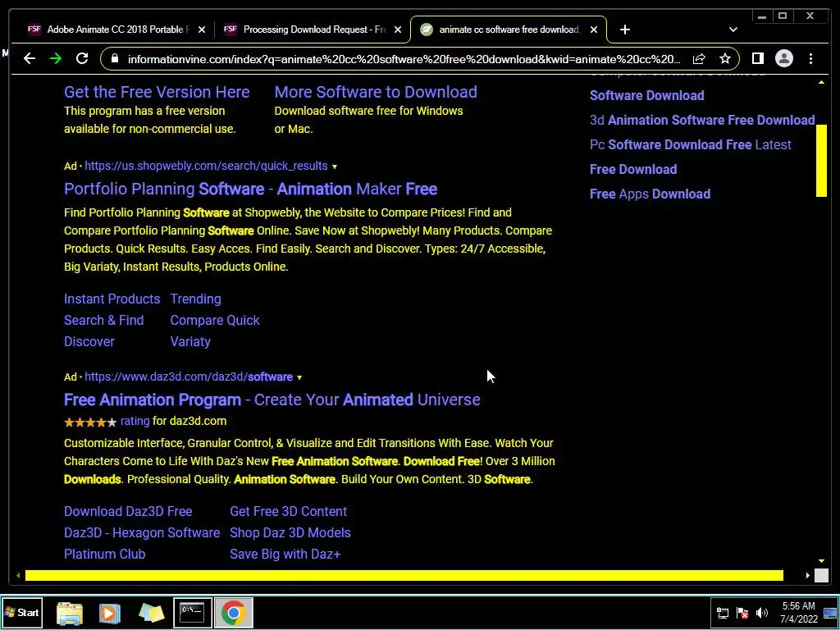
Task: Open the Action Center flag icon
Action: (x=742, y=613)
